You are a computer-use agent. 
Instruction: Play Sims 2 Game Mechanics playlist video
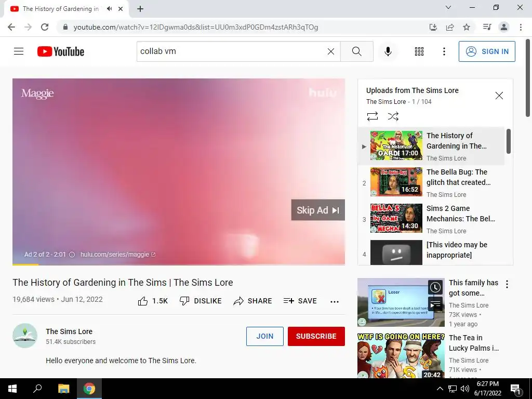pos(431,219)
